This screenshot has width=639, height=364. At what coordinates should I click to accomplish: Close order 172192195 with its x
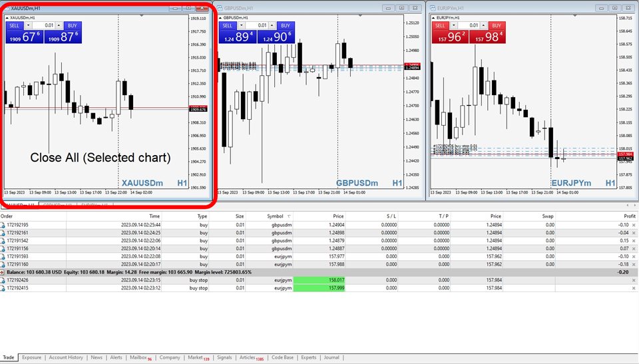tap(634, 225)
